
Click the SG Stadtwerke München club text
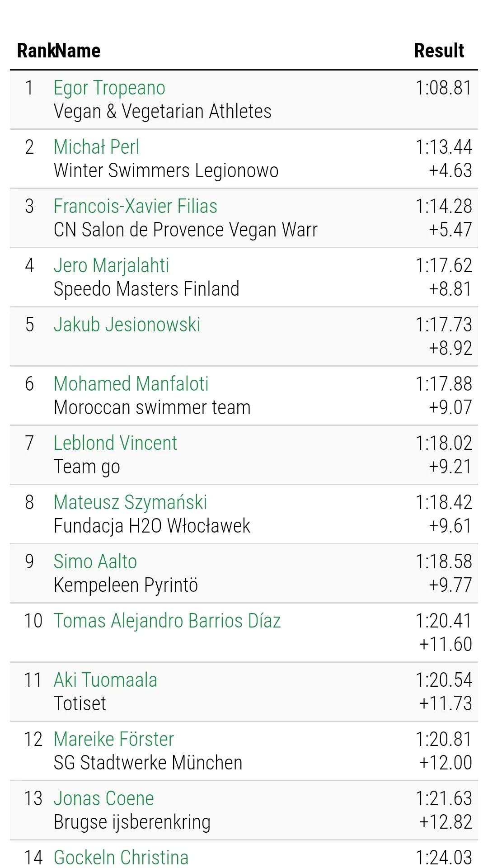(x=148, y=763)
